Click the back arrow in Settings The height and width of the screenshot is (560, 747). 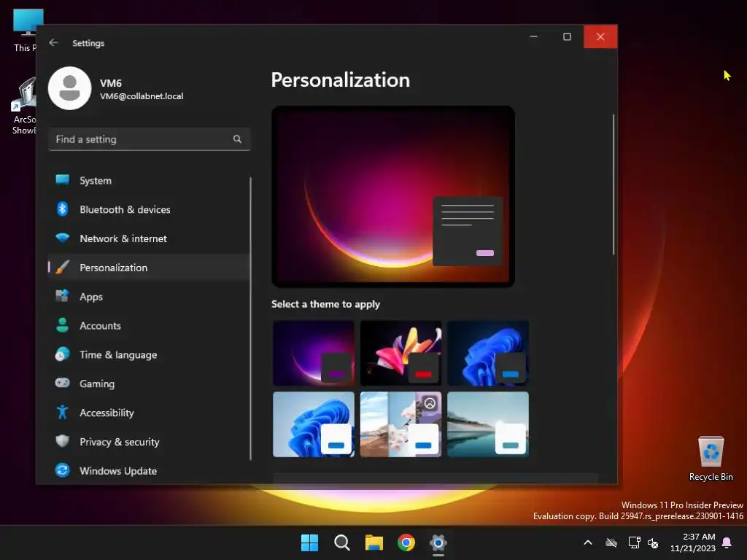coord(53,43)
